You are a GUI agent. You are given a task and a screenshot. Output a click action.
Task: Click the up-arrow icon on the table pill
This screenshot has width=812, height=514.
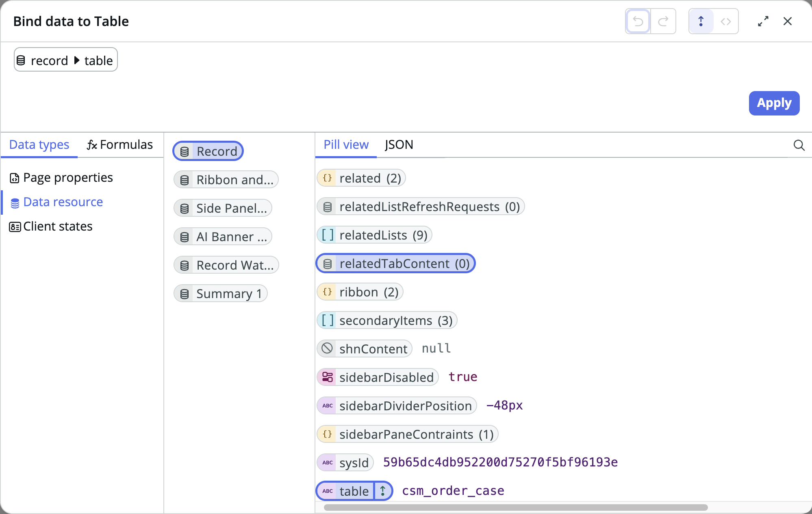click(383, 491)
